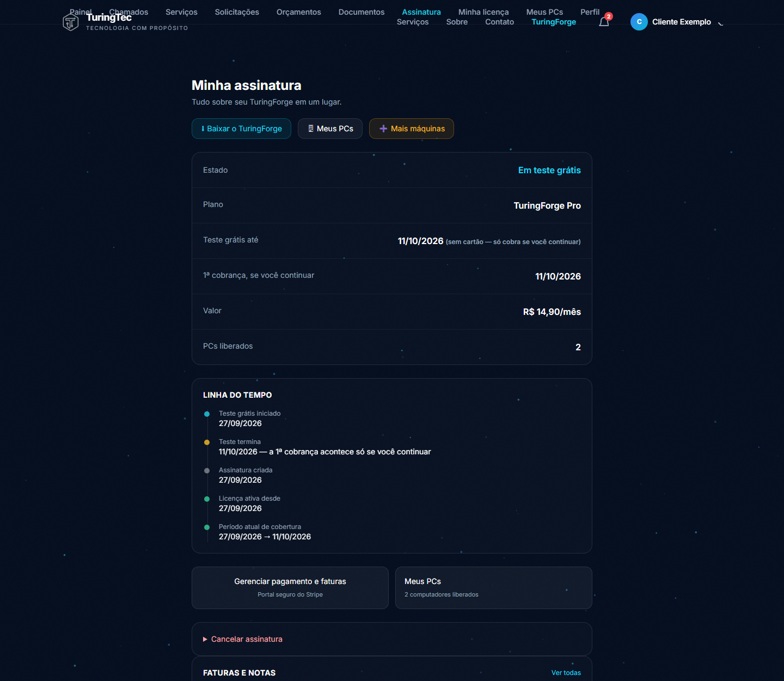Click the 'Teste termina' timeline entry
784x681 pixels.
(324, 447)
